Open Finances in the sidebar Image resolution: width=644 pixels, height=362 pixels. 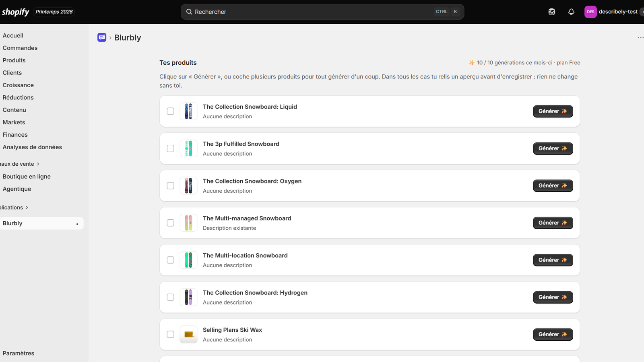(x=15, y=135)
